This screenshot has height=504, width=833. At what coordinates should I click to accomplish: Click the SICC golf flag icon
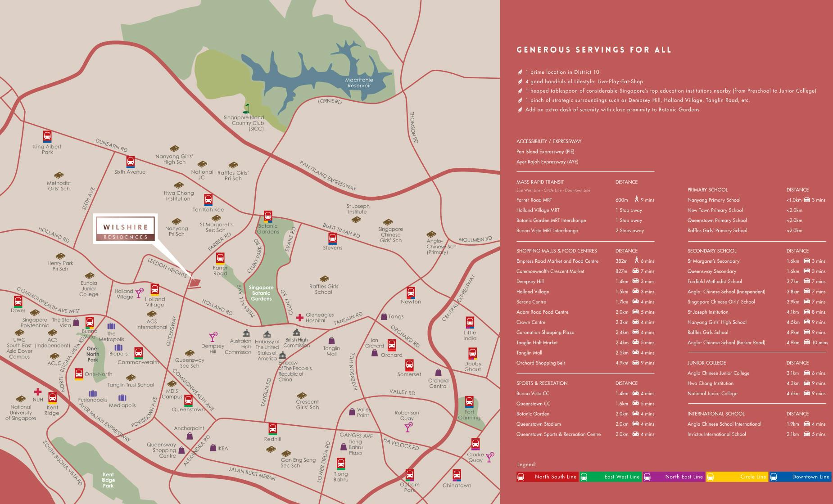pyautogui.click(x=246, y=108)
